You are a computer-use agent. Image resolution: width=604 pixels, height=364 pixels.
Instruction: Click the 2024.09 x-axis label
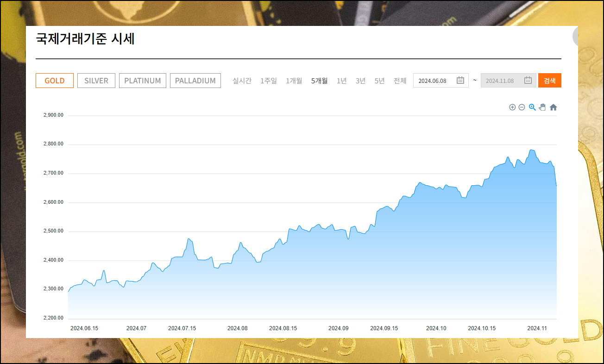pyautogui.click(x=339, y=328)
